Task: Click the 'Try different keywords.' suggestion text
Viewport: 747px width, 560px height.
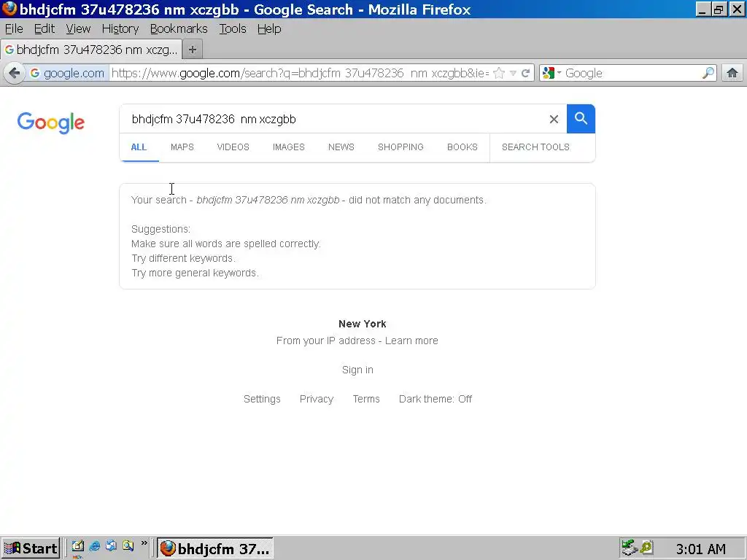Action: (x=183, y=259)
